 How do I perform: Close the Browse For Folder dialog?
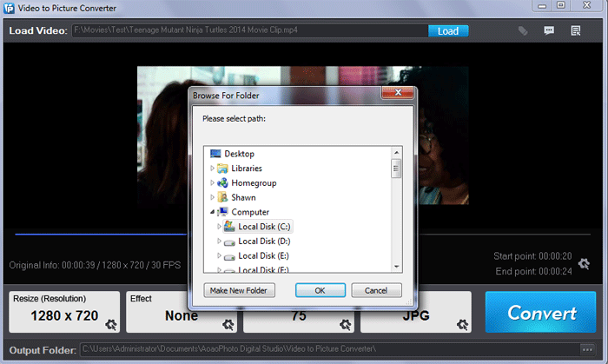(x=398, y=92)
